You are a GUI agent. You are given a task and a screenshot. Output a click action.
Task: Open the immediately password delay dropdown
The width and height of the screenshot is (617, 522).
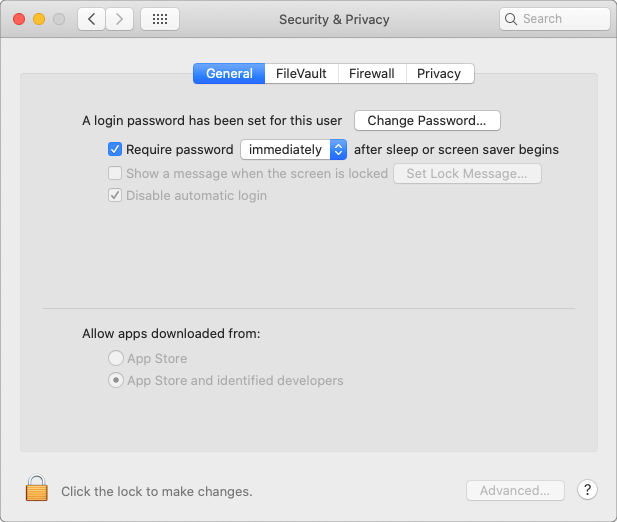pyautogui.click(x=294, y=150)
